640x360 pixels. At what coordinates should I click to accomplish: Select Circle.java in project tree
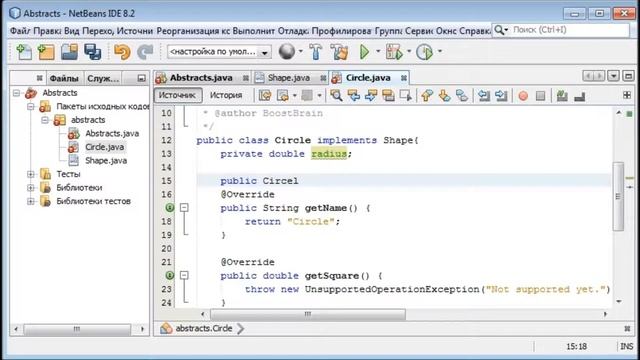[x=104, y=147]
